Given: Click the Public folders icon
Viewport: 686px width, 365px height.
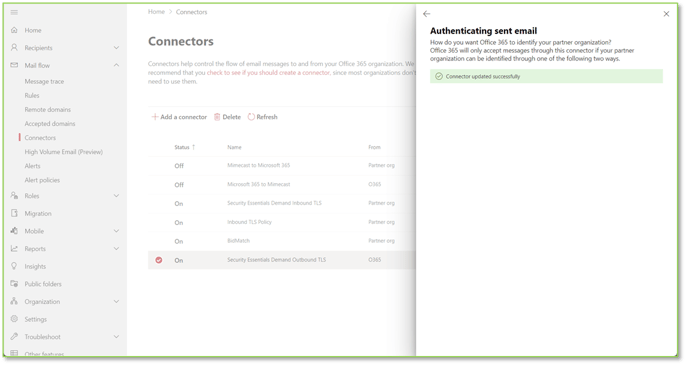Looking at the screenshot, I should pyautogui.click(x=14, y=284).
